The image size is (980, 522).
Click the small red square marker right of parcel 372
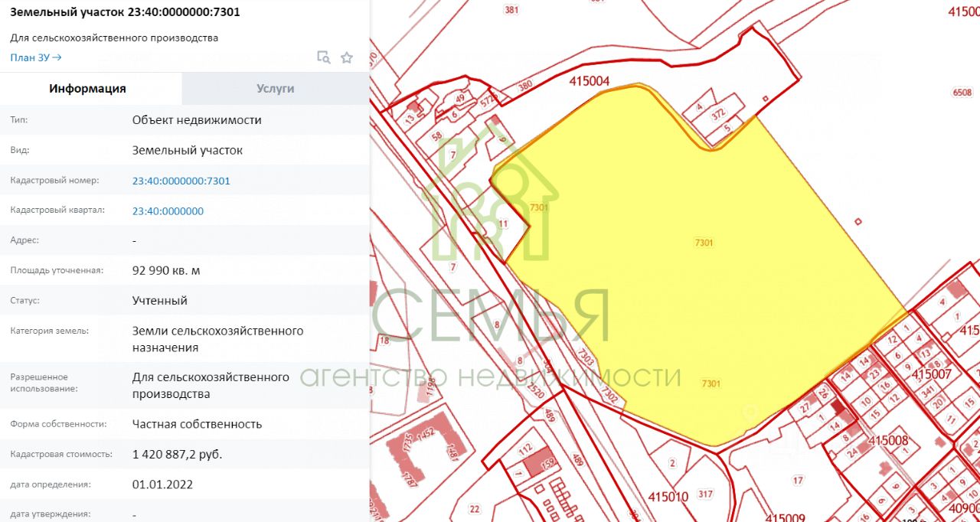pyautogui.click(x=766, y=98)
